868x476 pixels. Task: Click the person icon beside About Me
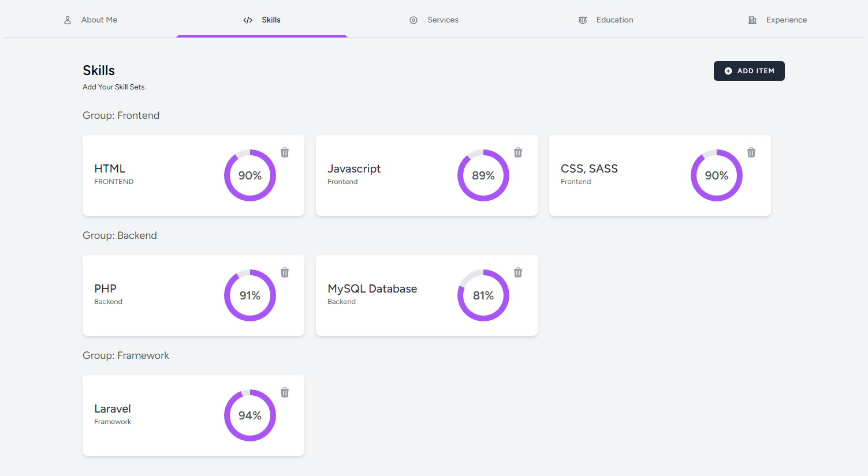(68, 20)
